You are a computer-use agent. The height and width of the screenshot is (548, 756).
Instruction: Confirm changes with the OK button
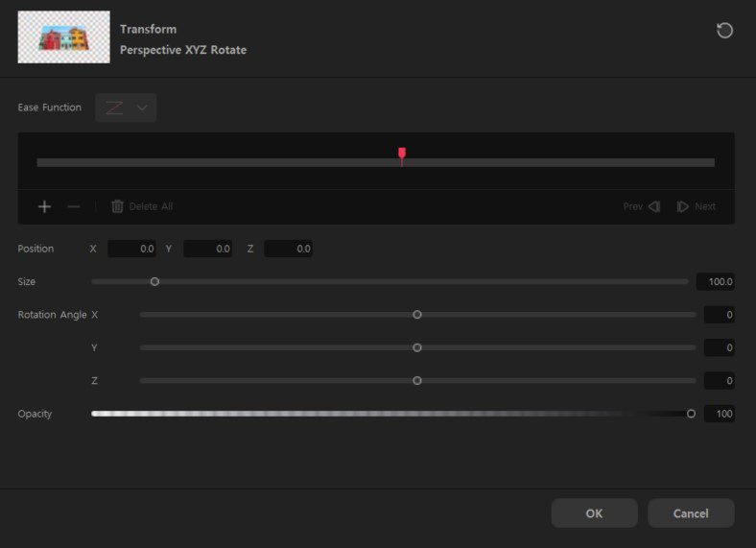point(594,513)
